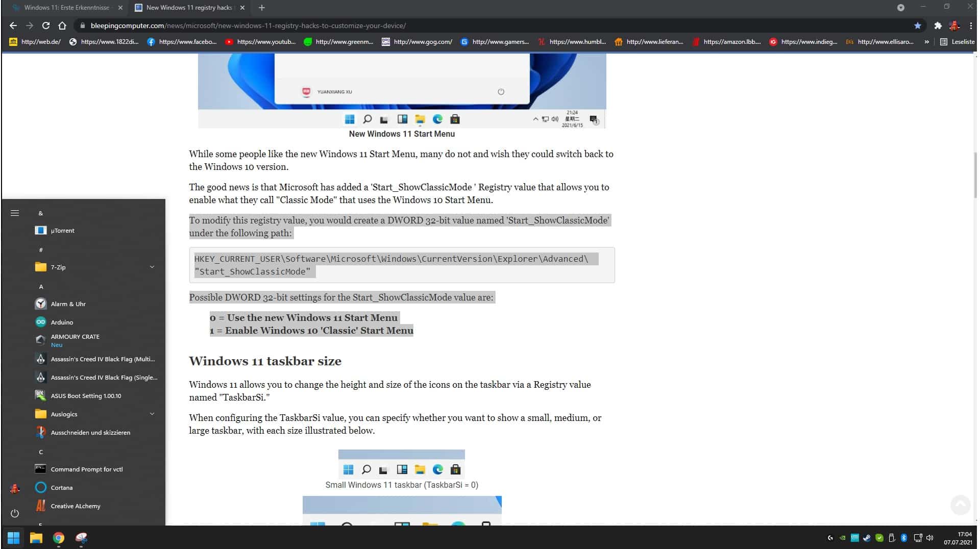Open the Chrome three-dot menu

coord(971,26)
